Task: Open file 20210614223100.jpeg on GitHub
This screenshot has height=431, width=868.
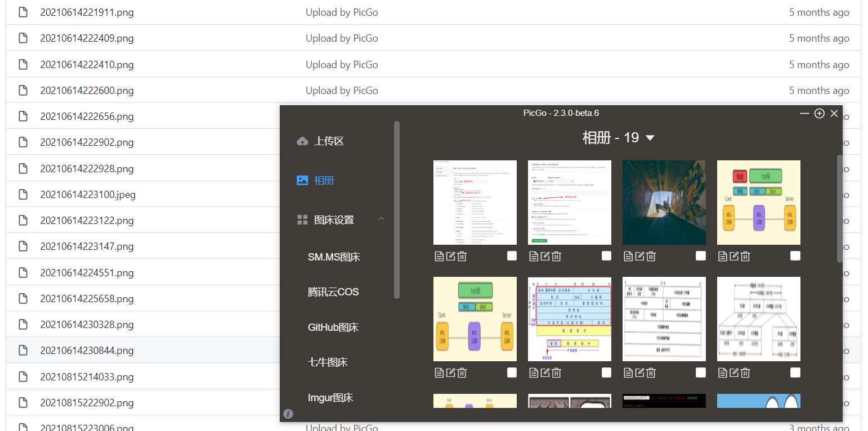Action: (x=88, y=195)
